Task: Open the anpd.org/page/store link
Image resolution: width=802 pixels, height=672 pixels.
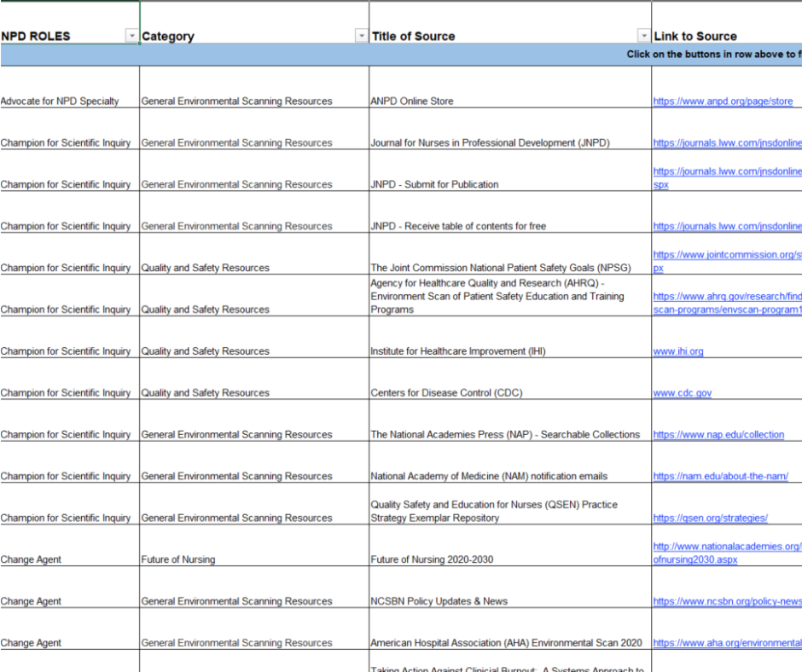Action: 723,101
